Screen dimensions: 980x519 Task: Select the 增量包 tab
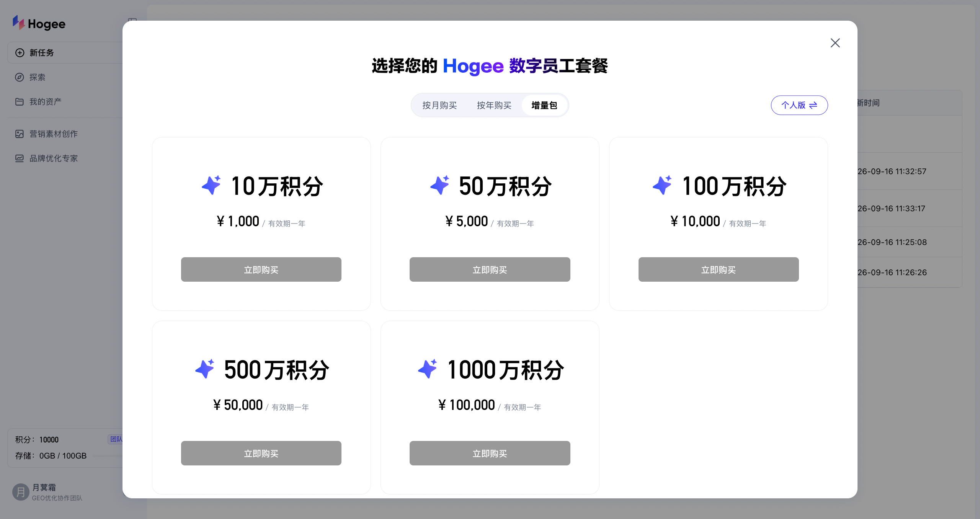[544, 105]
